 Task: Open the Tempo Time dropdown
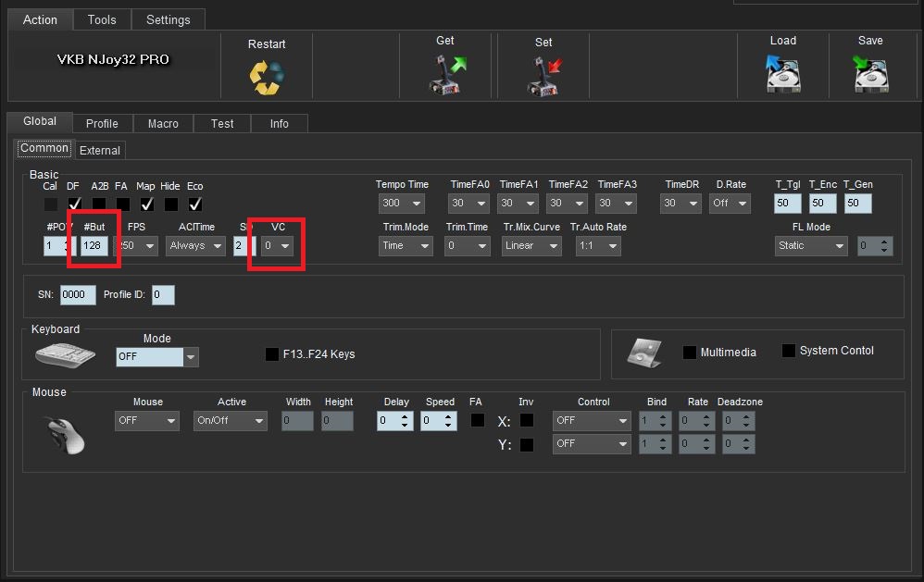pyautogui.click(x=402, y=204)
